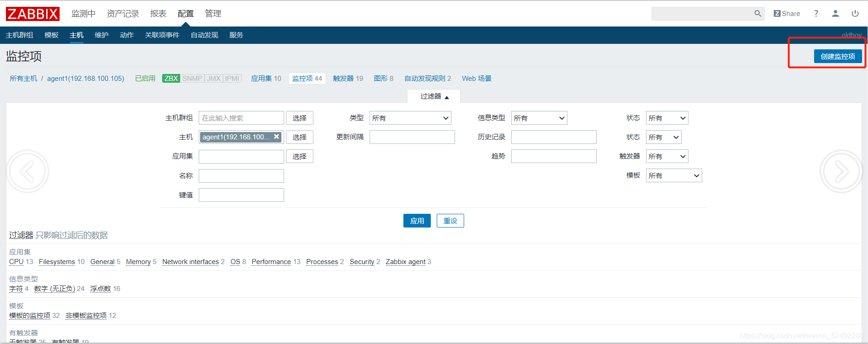Open the 管理 menu
This screenshot has height=344, width=868.
pyautogui.click(x=213, y=14)
